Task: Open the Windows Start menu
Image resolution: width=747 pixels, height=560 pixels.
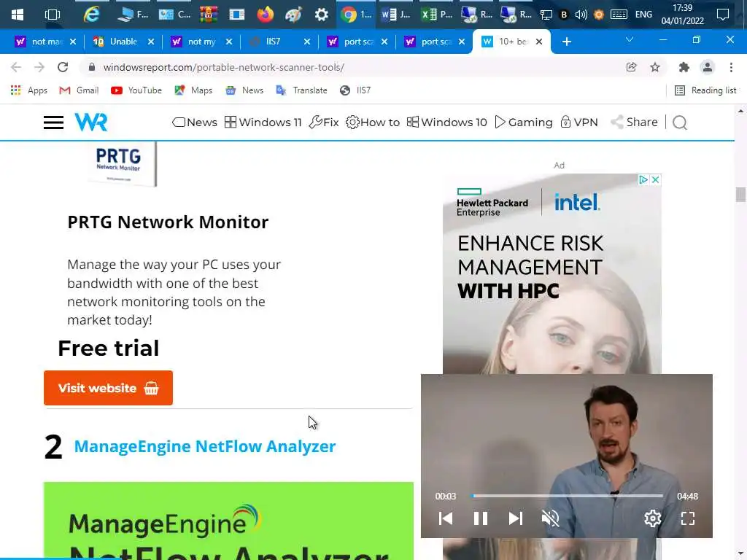Action: pyautogui.click(x=18, y=15)
